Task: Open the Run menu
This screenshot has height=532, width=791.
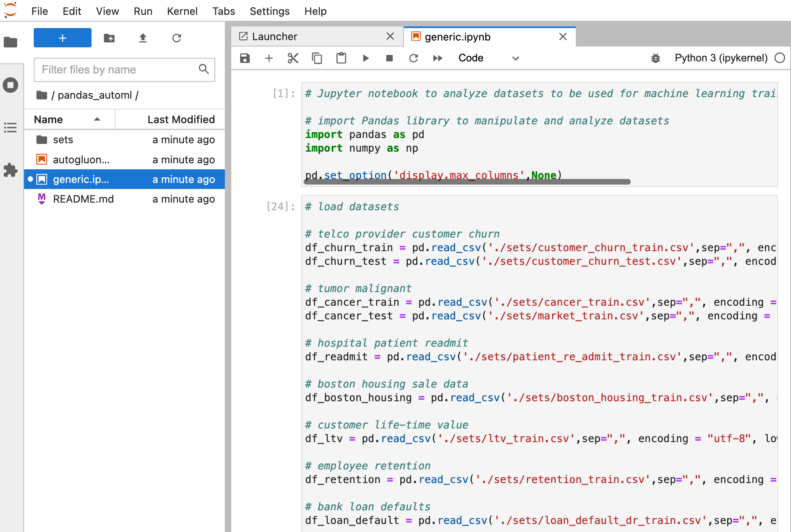Action: (x=143, y=11)
